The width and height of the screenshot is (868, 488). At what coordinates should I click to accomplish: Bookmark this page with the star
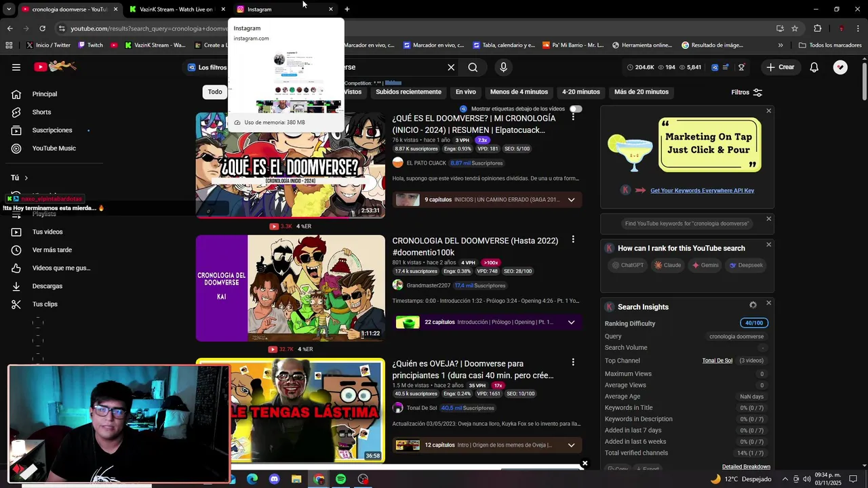[x=795, y=28]
